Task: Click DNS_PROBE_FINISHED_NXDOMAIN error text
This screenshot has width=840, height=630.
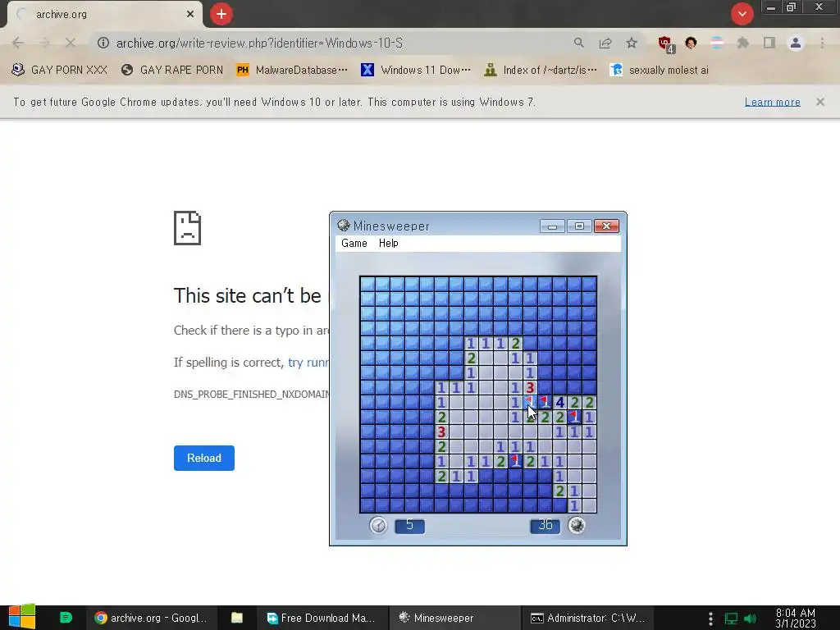Action: 251,395
